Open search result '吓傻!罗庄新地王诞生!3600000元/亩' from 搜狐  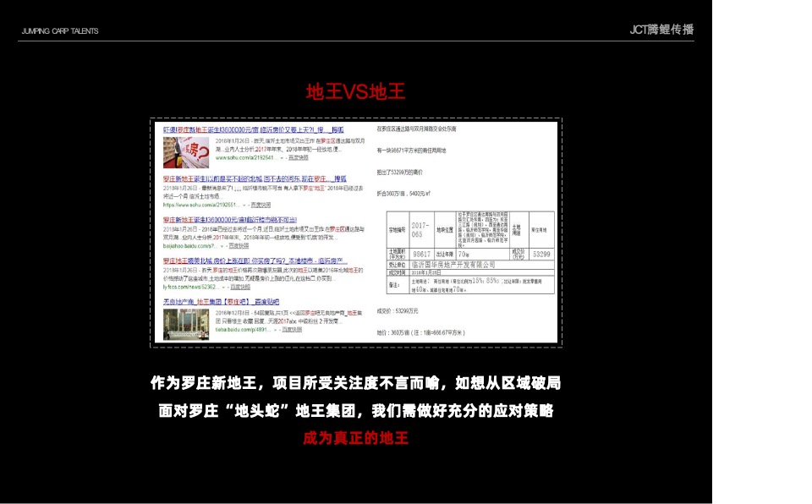point(253,130)
